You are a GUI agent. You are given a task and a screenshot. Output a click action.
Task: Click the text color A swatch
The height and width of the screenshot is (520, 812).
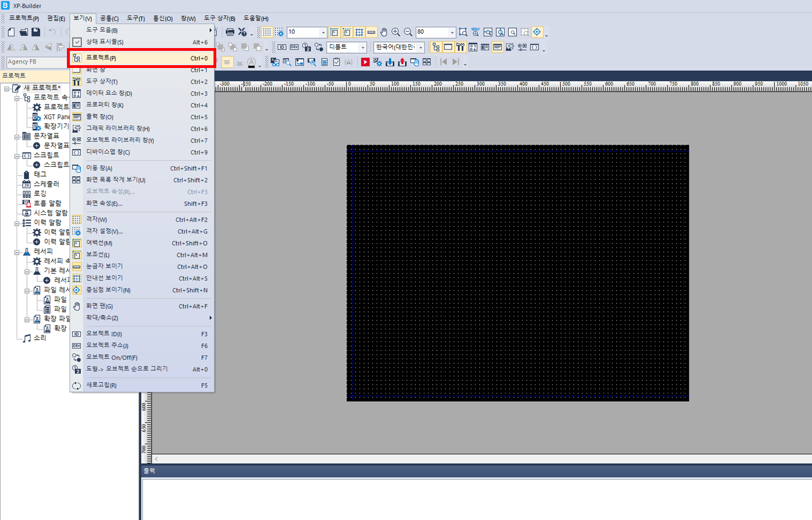click(252, 62)
